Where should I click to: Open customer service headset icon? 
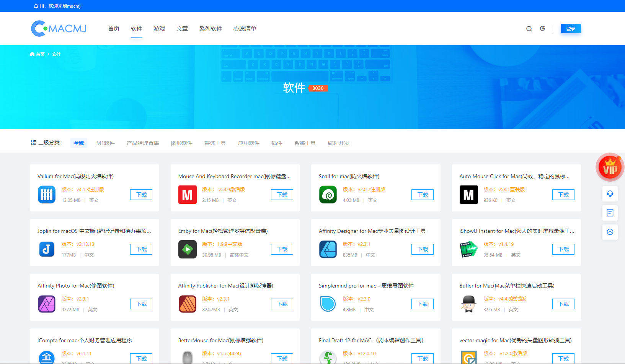click(610, 194)
